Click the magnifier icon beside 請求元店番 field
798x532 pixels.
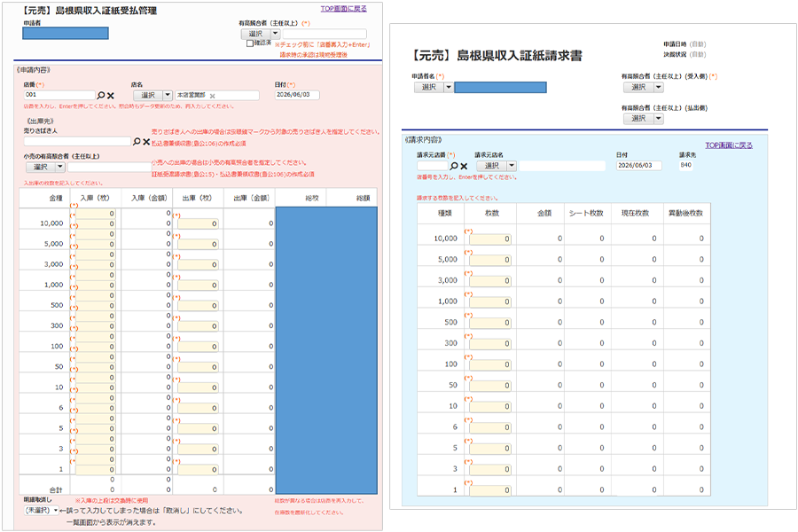(x=454, y=166)
